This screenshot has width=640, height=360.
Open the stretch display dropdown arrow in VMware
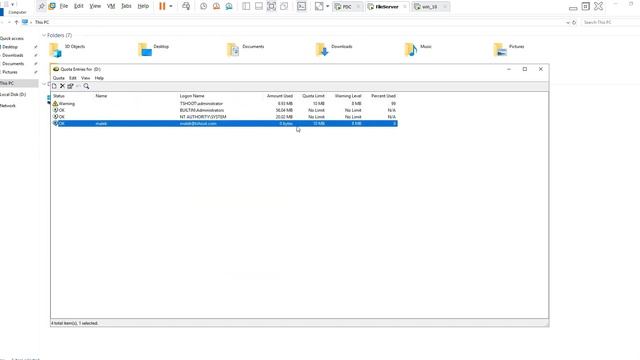pyautogui.click(x=327, y=6)
